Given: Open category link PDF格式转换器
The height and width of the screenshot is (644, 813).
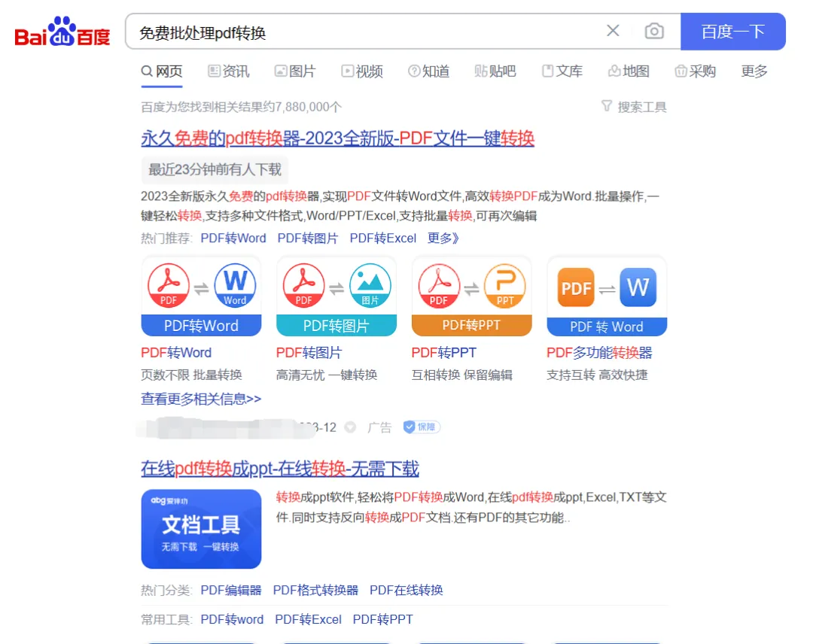Looking at the screenshot, I should pos(315,590).
